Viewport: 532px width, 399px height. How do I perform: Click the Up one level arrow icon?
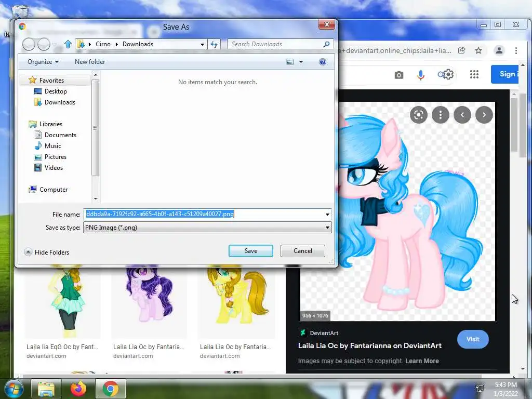(68, 44)
